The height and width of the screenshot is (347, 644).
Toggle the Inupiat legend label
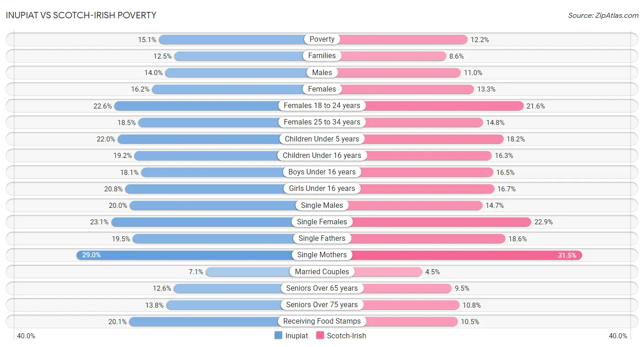(297, 336)
